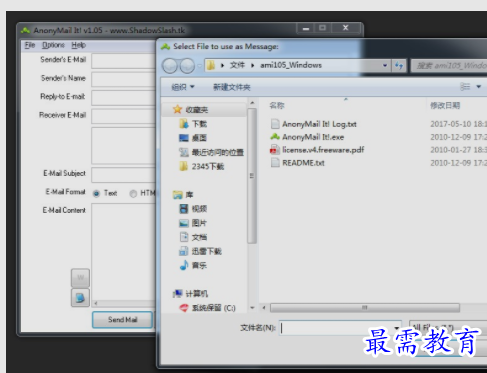The height and width of the screenshot is (373, 487).
Task: Sort files by the 修改日期 date column
Action: pos(445,106)
